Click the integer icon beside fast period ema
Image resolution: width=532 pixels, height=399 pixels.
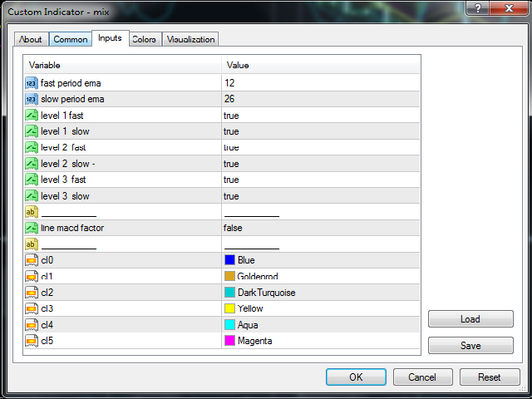click(32, 83)
